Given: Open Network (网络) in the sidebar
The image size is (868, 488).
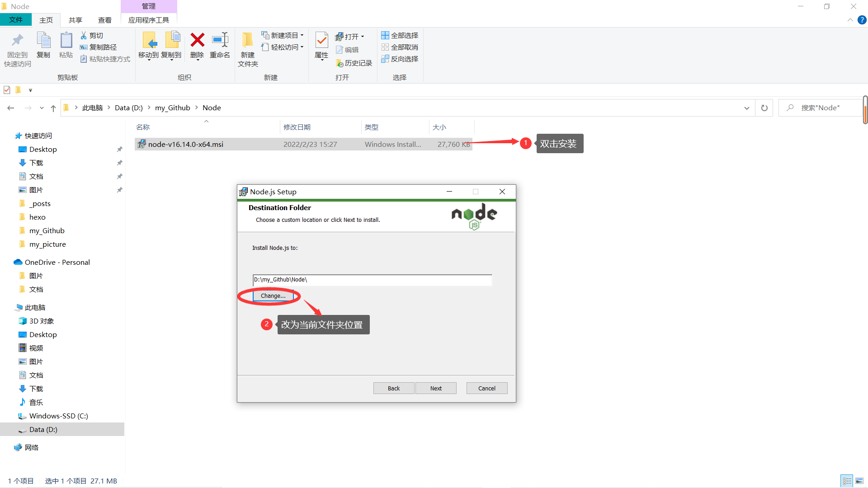Looking at the screenshot, I should click(x=31, y=448).
